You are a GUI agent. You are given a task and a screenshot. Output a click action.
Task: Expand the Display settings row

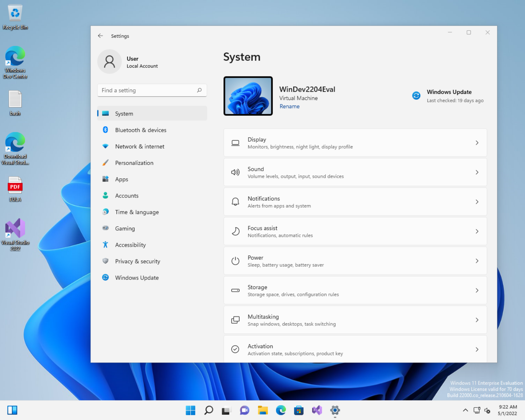tap(477, 142)
